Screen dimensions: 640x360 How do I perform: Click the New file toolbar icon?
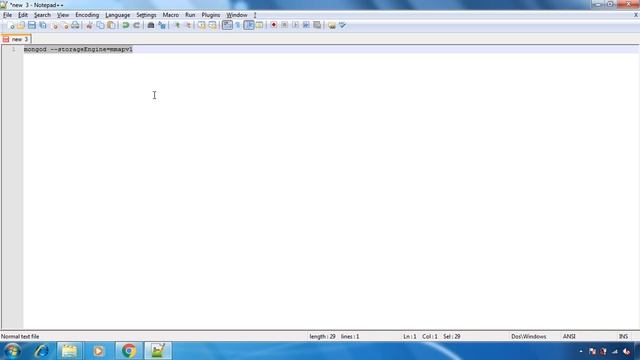click(x=11, y=25)
